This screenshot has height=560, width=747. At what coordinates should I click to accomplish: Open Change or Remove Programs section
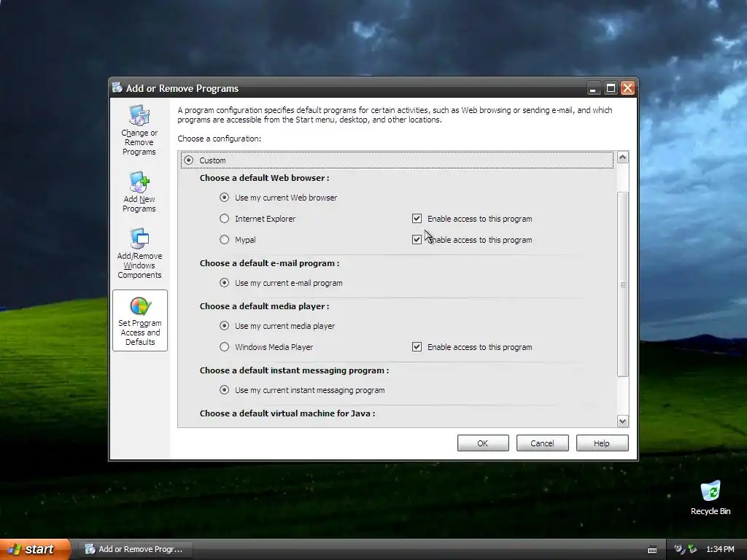[x=139, y=131]
